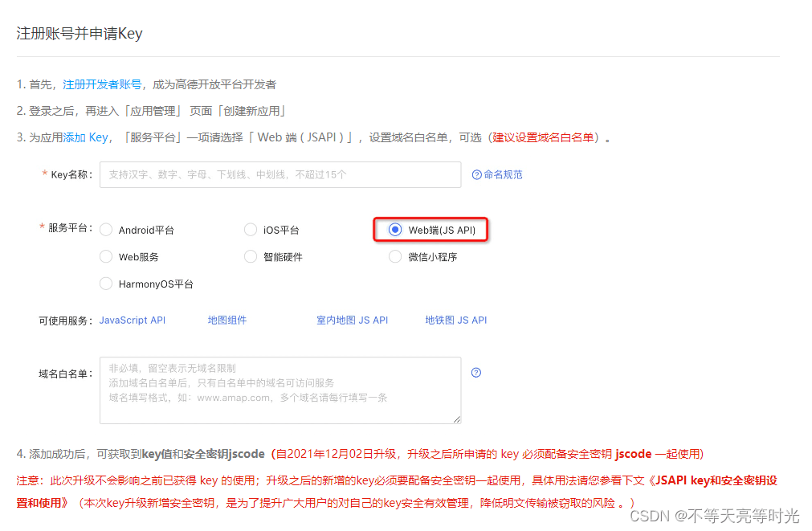This screenshot has width=812, height=531.
Task: Select the Web端(JS API) radio button
Action: [x=395, y=230]
